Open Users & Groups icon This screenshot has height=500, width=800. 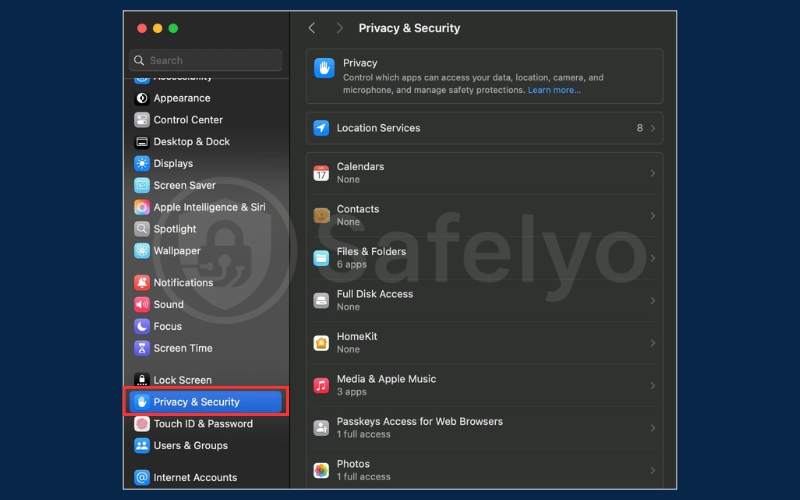pyautogui.click(x=142, y=445)
